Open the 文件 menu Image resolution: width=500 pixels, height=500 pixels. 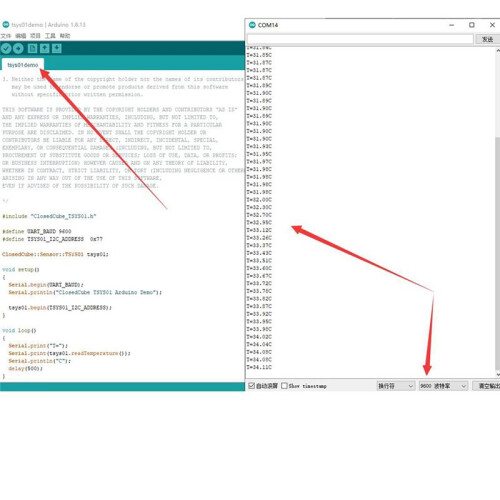click(6, 36)
